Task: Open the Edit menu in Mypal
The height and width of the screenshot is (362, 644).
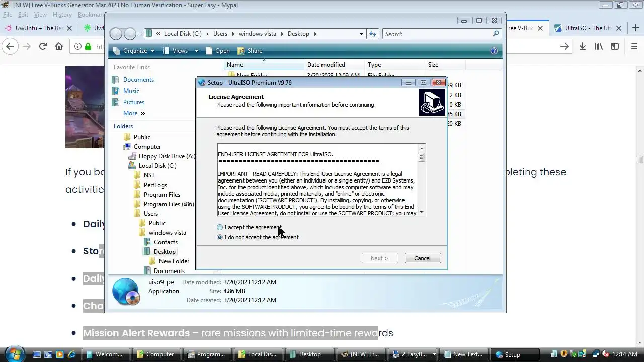Action: tap(23, 15)
